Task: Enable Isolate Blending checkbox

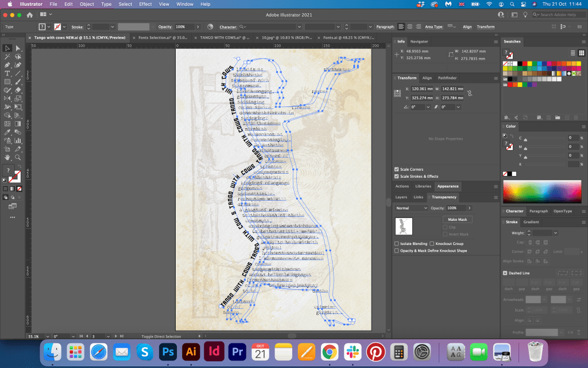Action: [x=397, y=244]
